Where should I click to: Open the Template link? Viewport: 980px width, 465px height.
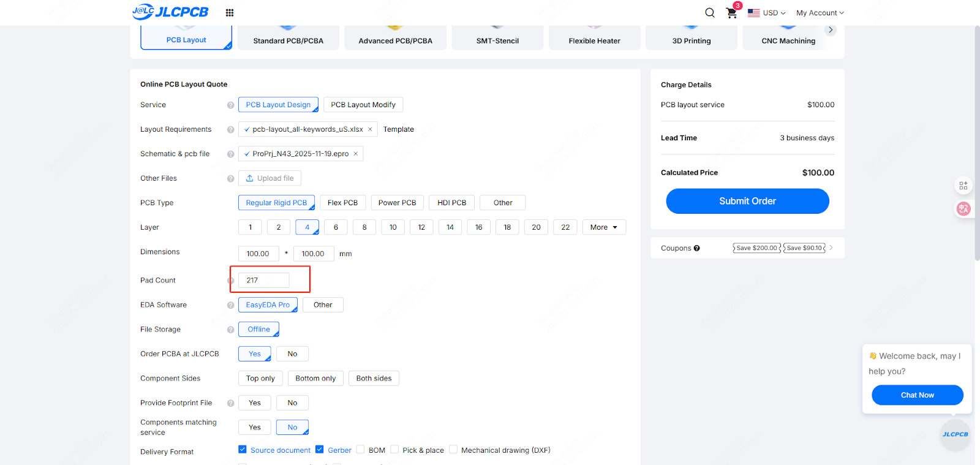[x=399, y=129]
